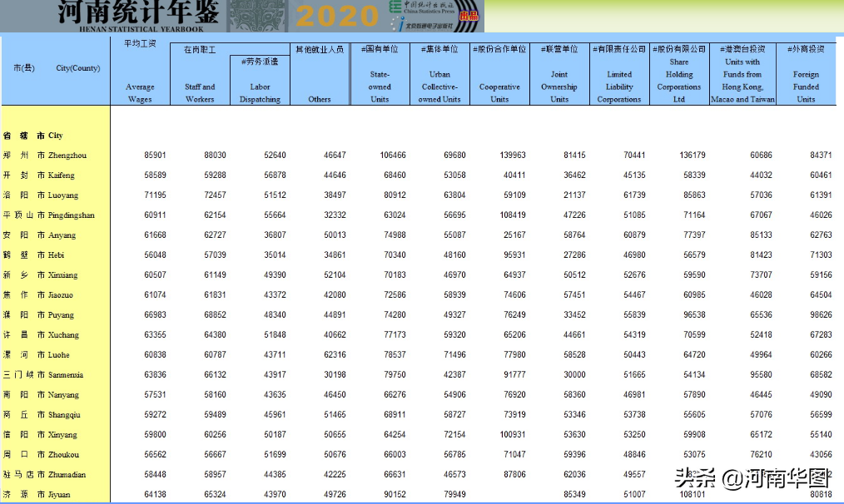Click the Jiaozuo row label
The height and width of the screenshot is (504, 844).
pyautogui.click(x=37, y=294)
